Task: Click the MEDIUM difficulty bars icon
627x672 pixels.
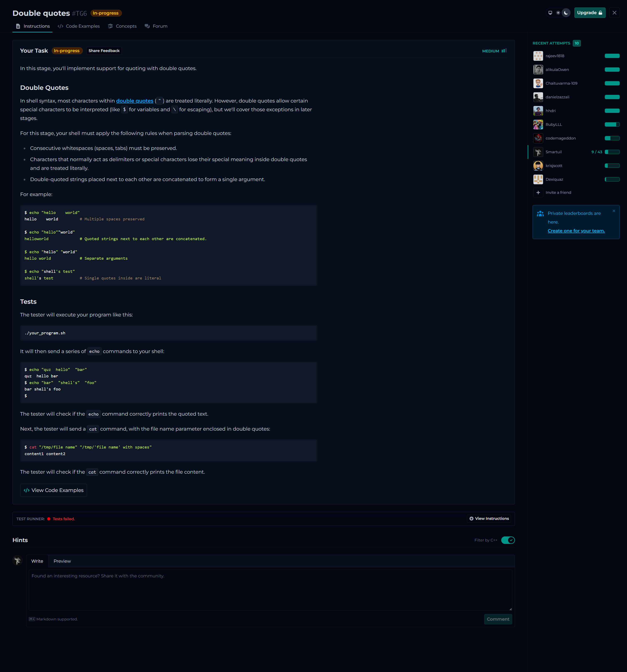Action: point(504,51)
